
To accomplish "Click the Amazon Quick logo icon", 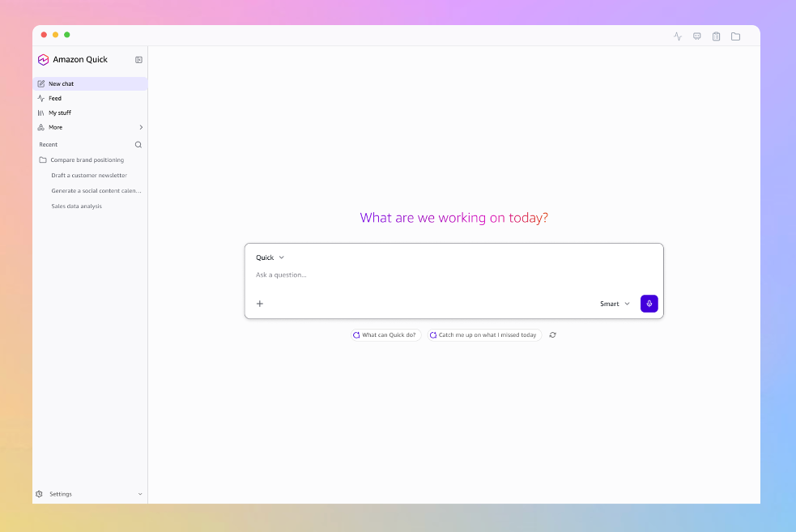I will 43,60.
